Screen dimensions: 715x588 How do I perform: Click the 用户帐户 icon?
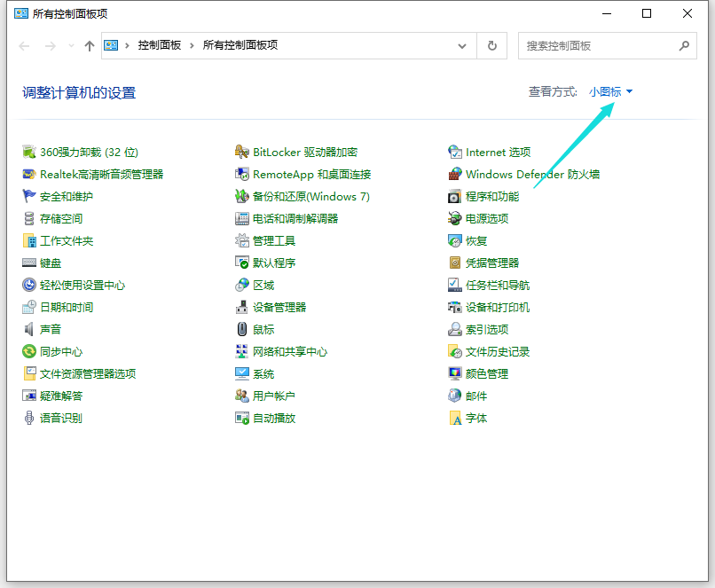coord(242,396)
